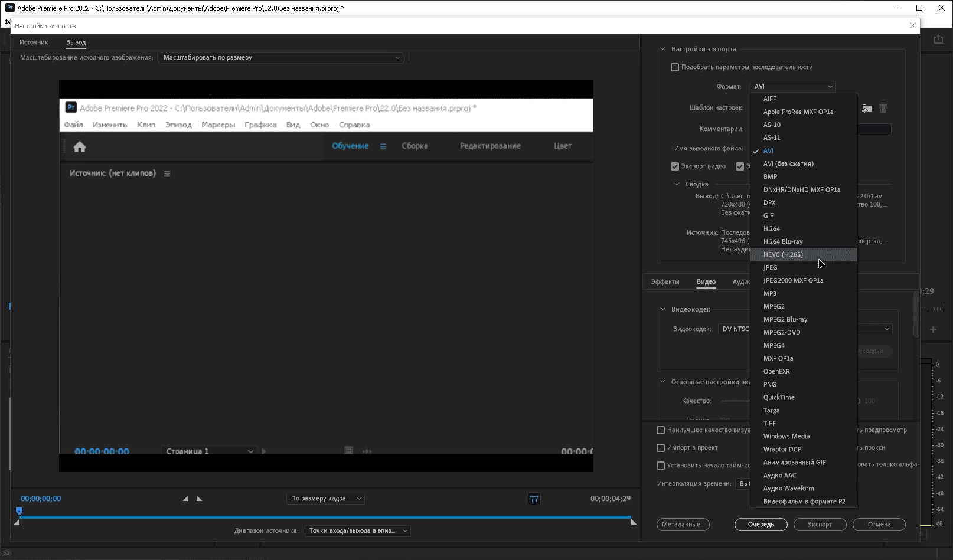Screen dimensions: 953x560
Task: Click current timecode 00;00;00;00
Action: tap(41, 499)
